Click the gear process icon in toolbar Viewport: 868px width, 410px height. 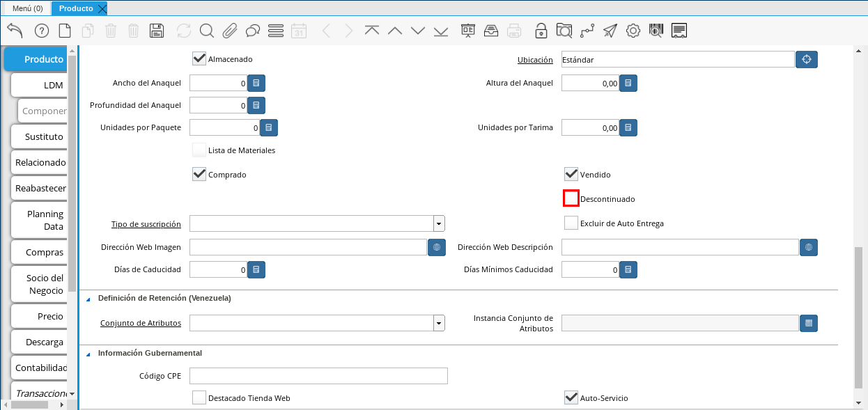pyautogui.click(x=633, y=31)
